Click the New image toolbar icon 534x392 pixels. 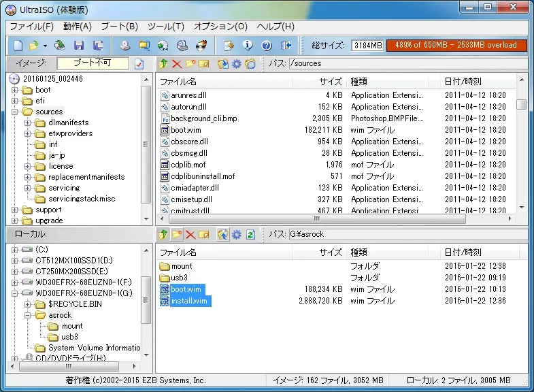[18, 46]
